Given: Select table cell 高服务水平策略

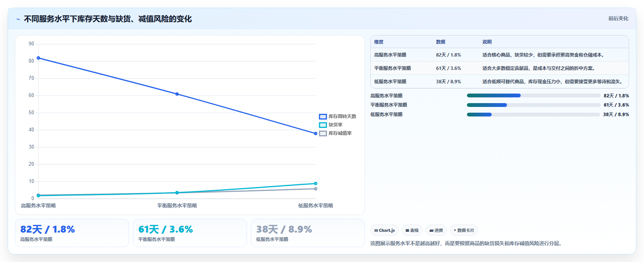Looking at the screenshot, I should coord(390,55).
